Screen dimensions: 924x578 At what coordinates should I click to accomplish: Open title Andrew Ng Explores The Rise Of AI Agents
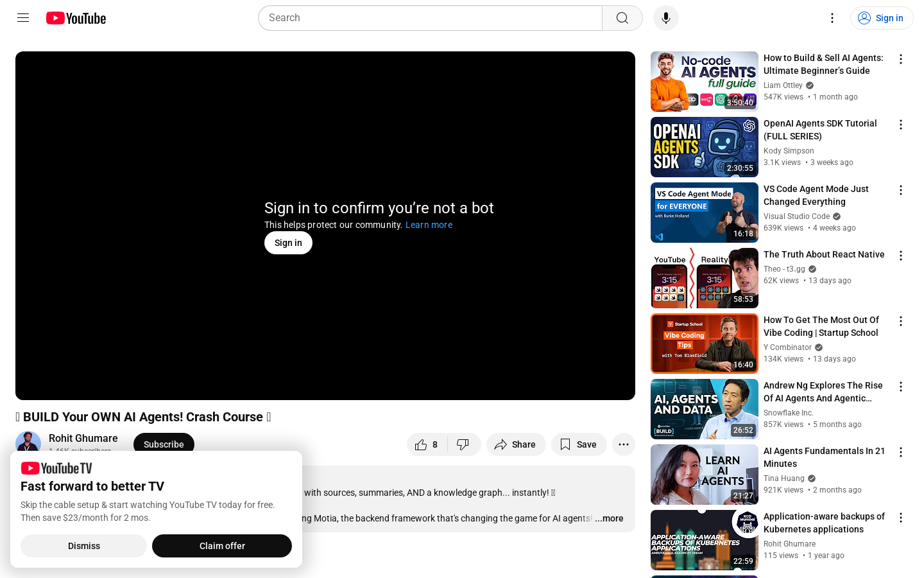(823, 392)
